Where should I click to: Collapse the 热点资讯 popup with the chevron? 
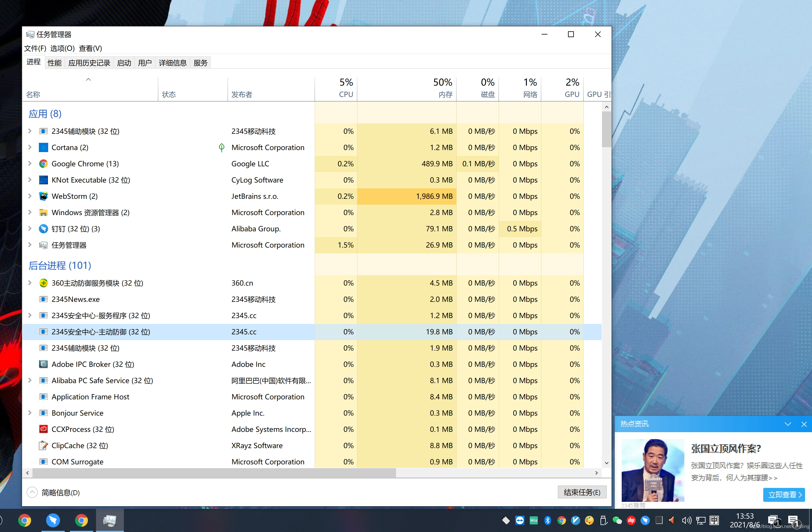[x=787, y=424]
